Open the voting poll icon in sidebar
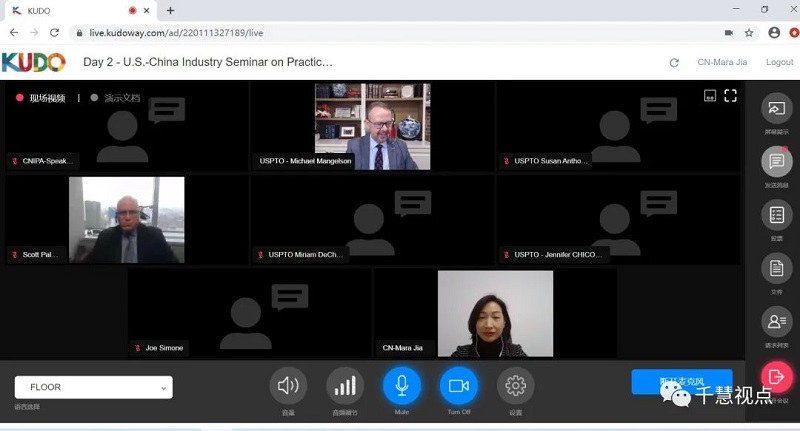The image size is (800, 431). pos(776,215)
